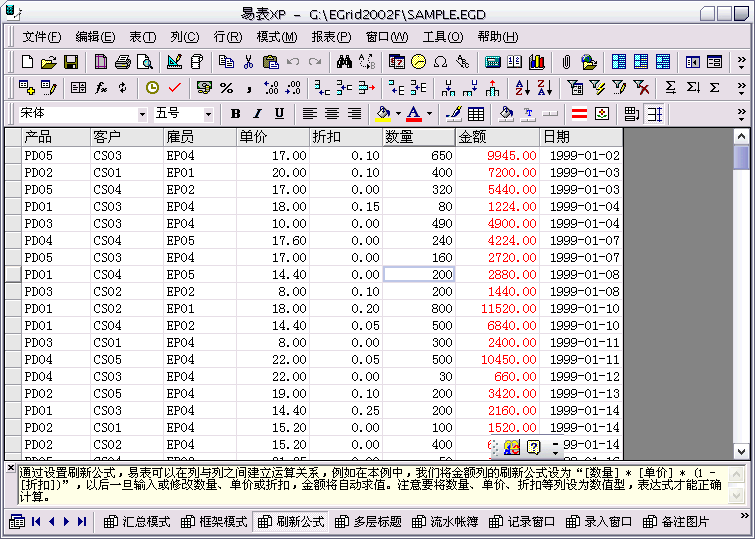Open the 五号 font size dropdown
The width and height of the screenshot is (755, 539).
coord(208,114)
